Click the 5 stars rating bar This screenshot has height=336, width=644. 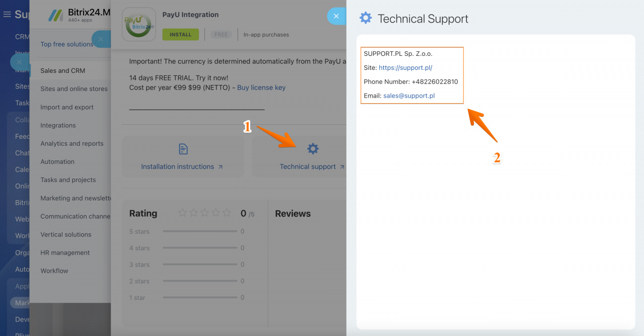(200, 231)
